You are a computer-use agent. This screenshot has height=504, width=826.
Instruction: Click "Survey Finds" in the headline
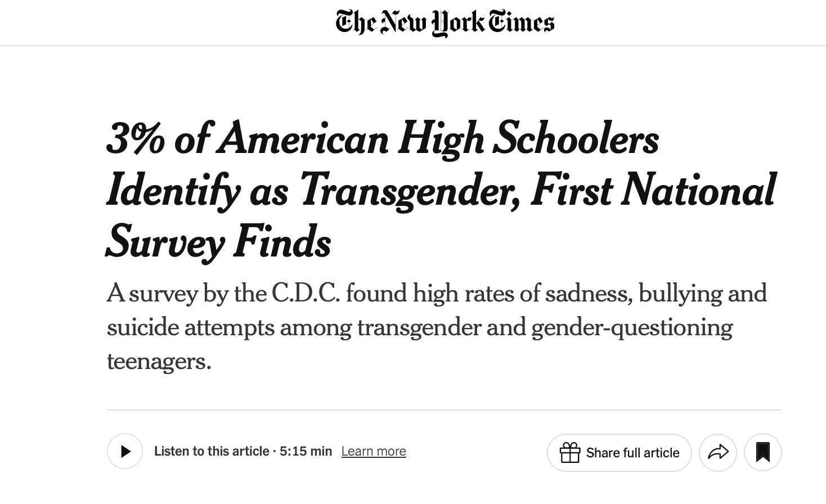(x=218, y=242)
